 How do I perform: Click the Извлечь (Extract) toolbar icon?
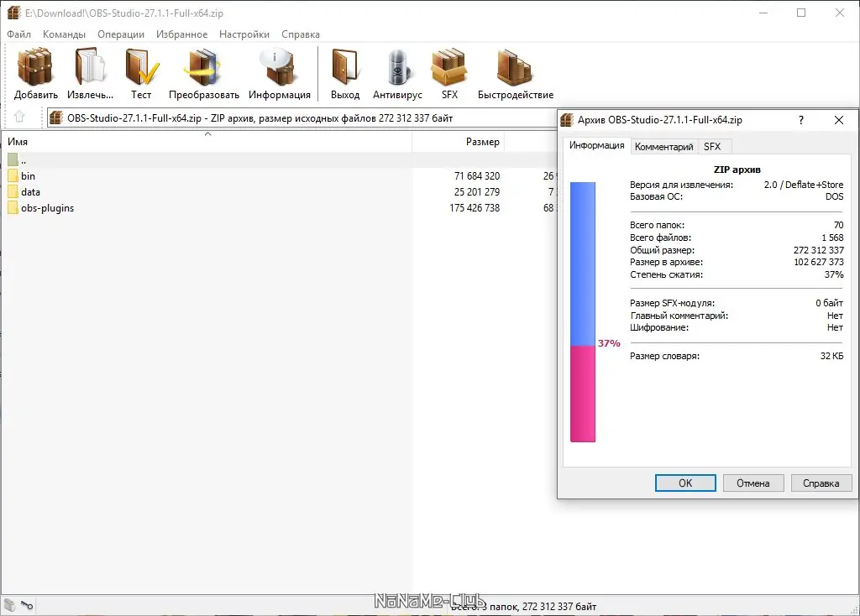coord(90,67)
